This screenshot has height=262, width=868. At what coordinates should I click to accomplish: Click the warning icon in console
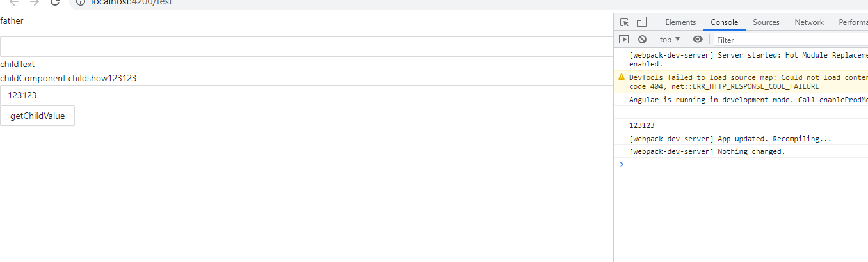click(621, 77)
